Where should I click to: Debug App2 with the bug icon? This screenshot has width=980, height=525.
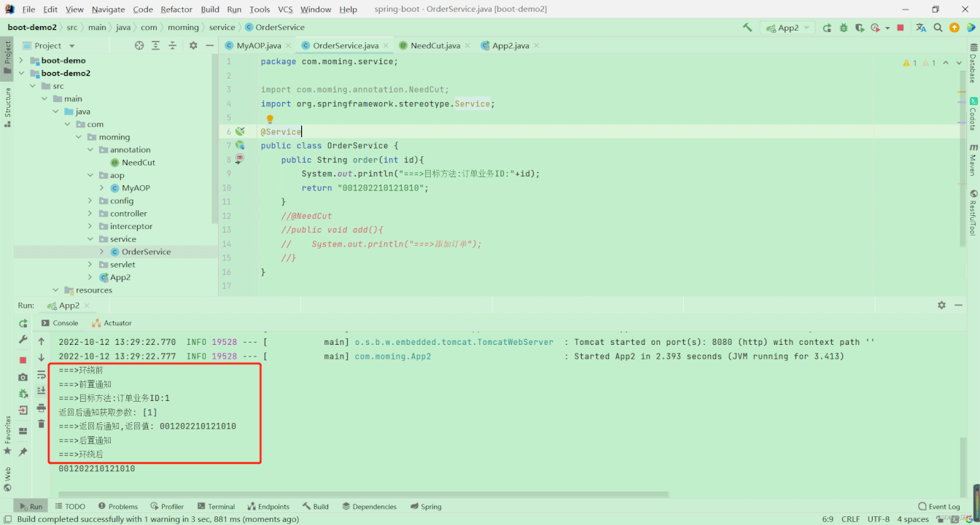pyautogui.click(x=844, y=28)
